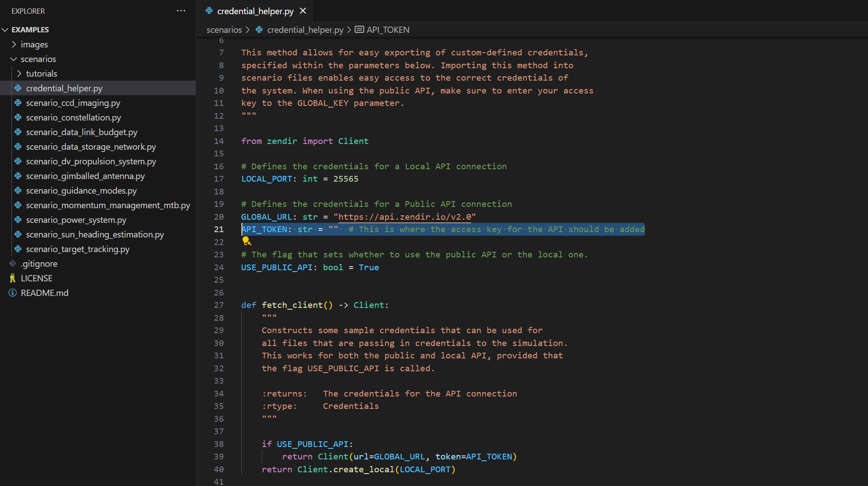The height and width of the screenshot is (486, 868).
Task: Click credential_helper.py in the breadcrumb
Action: 305,30
